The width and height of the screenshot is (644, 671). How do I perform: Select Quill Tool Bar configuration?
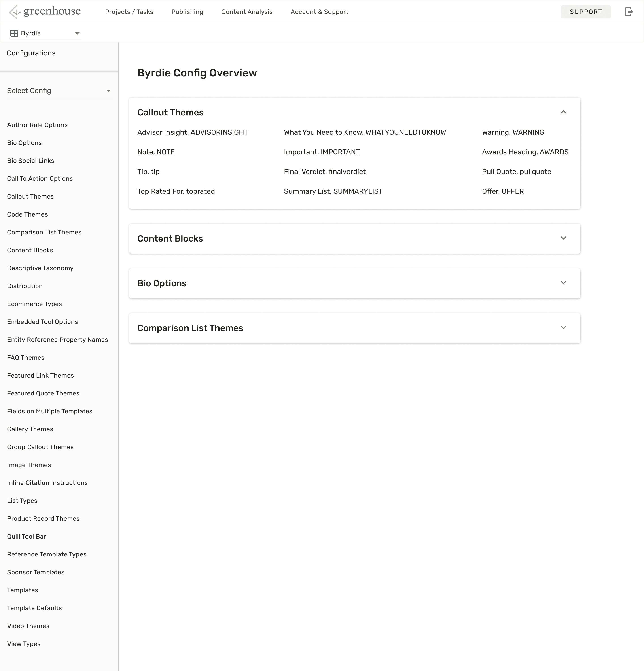[x=26, y=536]
